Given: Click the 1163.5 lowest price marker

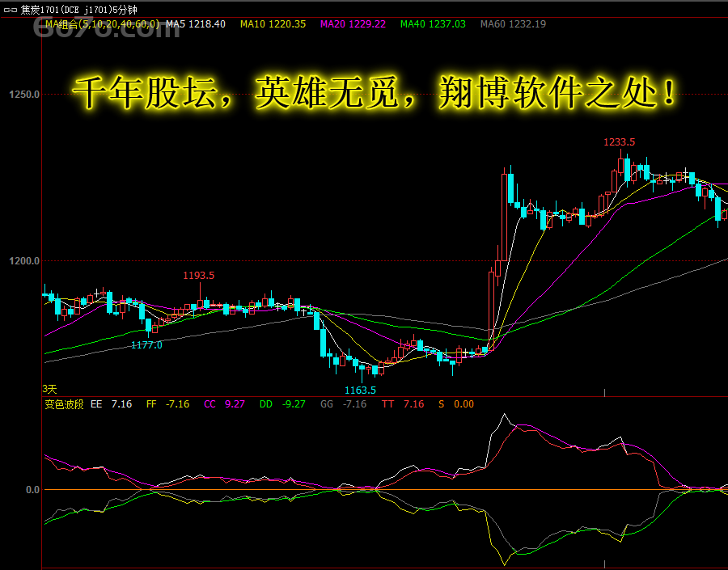Looking at the screenshot, I should (360, 391).
